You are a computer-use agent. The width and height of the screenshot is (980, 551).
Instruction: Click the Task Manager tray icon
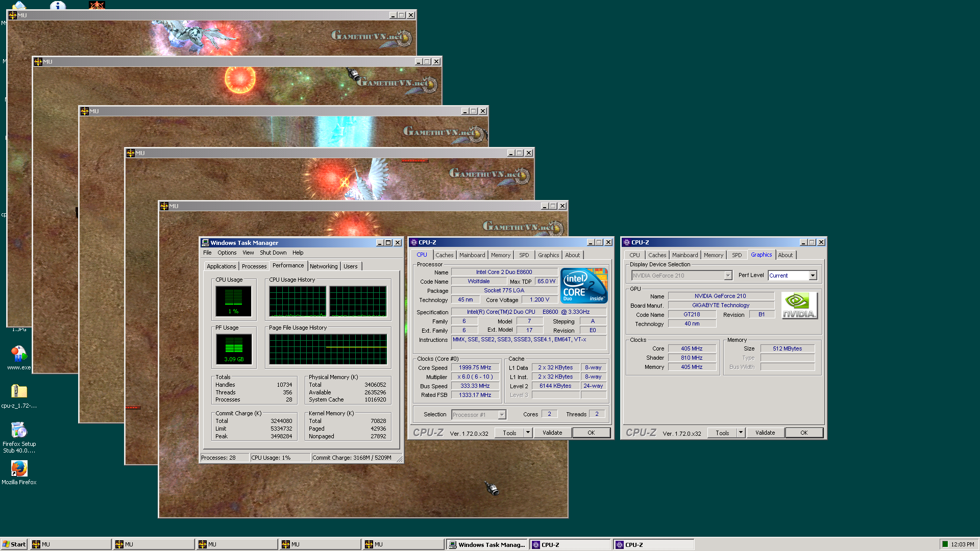[x=945, y=544]
